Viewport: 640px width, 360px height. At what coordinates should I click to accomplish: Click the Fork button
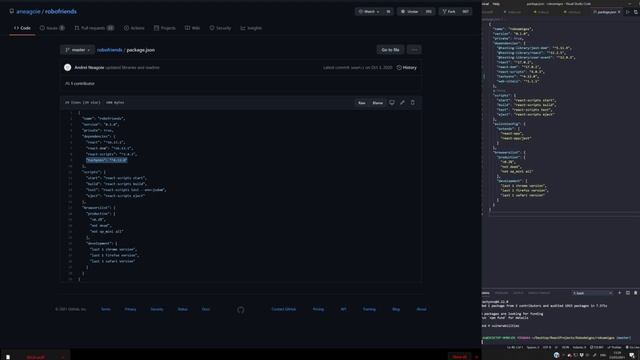coord(449,11)
